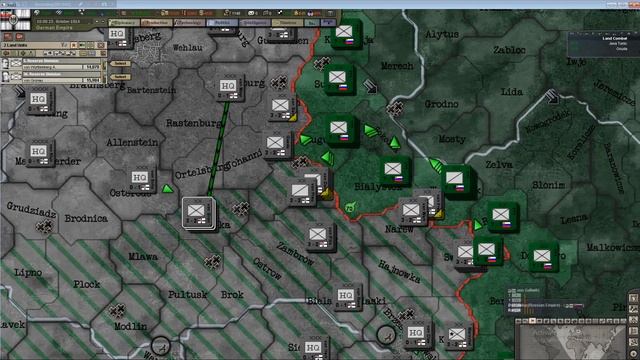Open the Politics tab
640x360 pixels.
coord(222,23)
